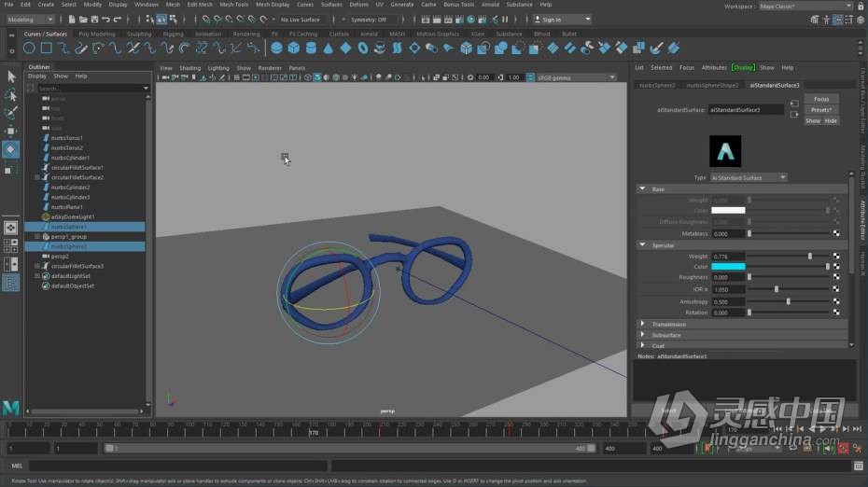The height and width of the screenshot is (487, 868).
Task: Expand the Subsurface section
Action: click(x=643, y=335)
